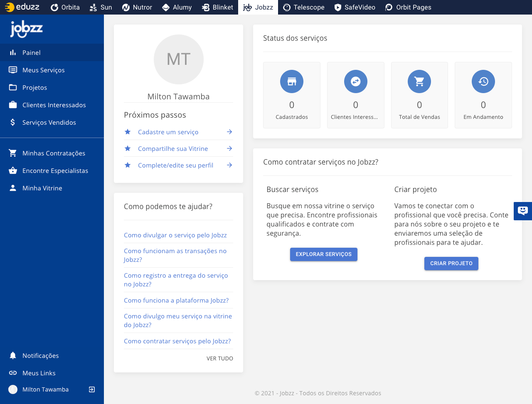Click the Criar Projeto button

451,264
